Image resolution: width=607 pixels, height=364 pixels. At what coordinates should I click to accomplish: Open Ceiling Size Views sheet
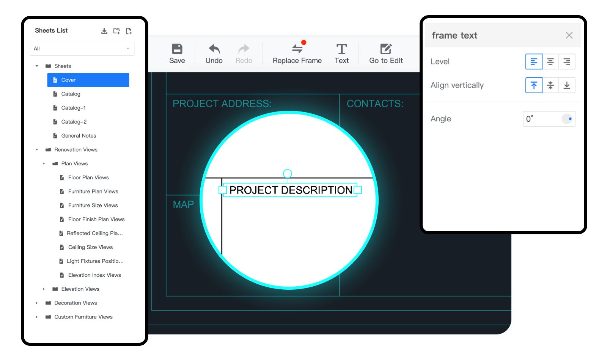tap(90, 247)
